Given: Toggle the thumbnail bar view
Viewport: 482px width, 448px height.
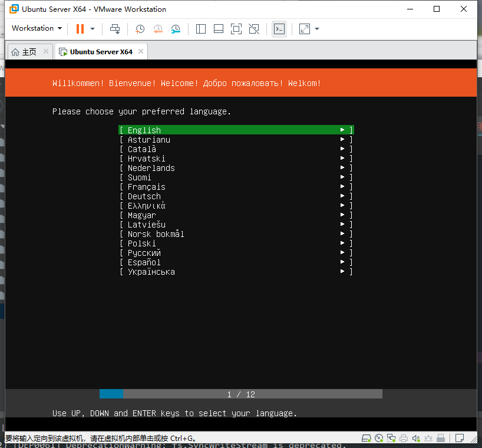Looking at the screenshot, I should point(219,29).
